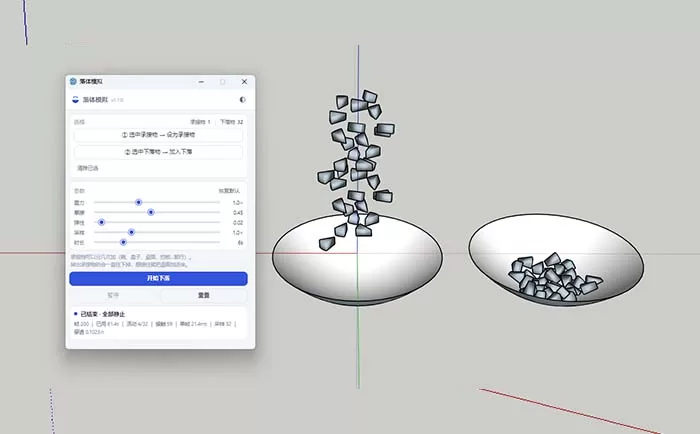The height and width of the screenshot is (434, 700).
Task: Click the value 0.02 beside third slider
Action: 238,223
